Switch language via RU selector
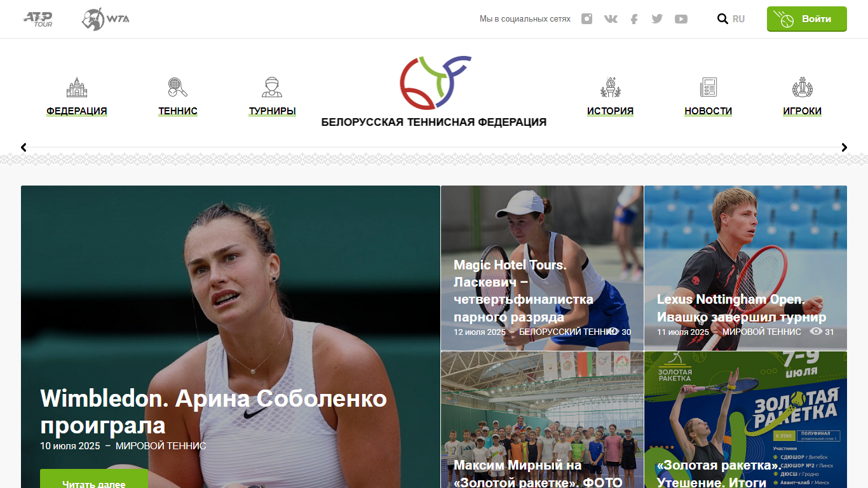This screenshot has width=868, height=488. click(x=738, y=19)
